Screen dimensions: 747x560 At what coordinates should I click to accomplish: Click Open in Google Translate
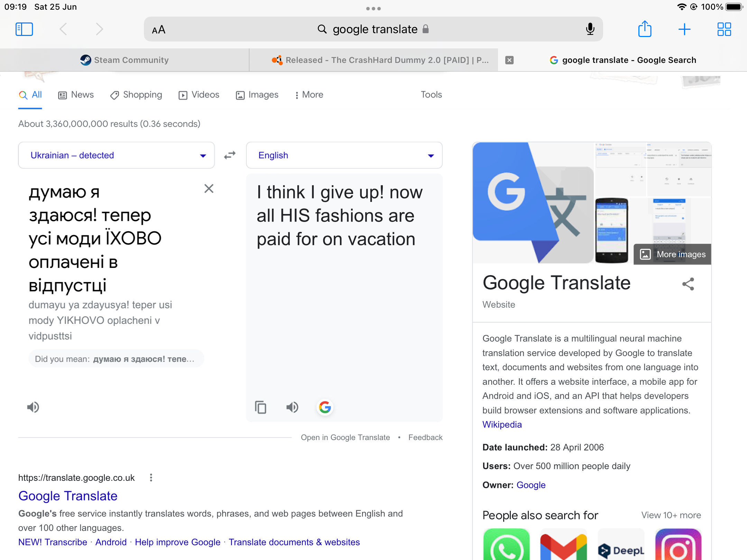click(x=345, y=437)
